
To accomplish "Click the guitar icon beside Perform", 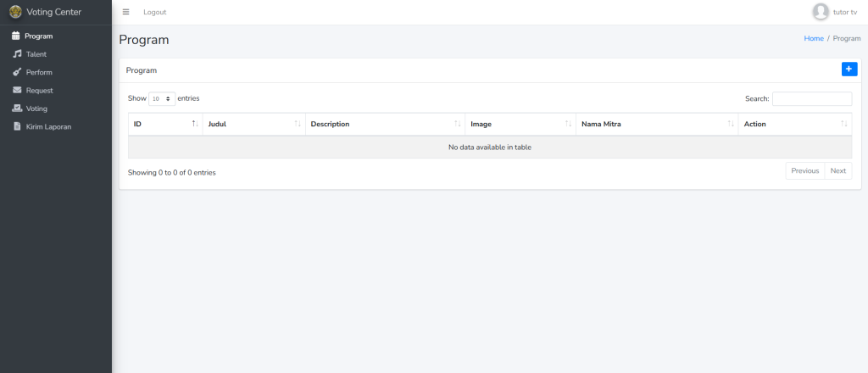I will [16, 72].
